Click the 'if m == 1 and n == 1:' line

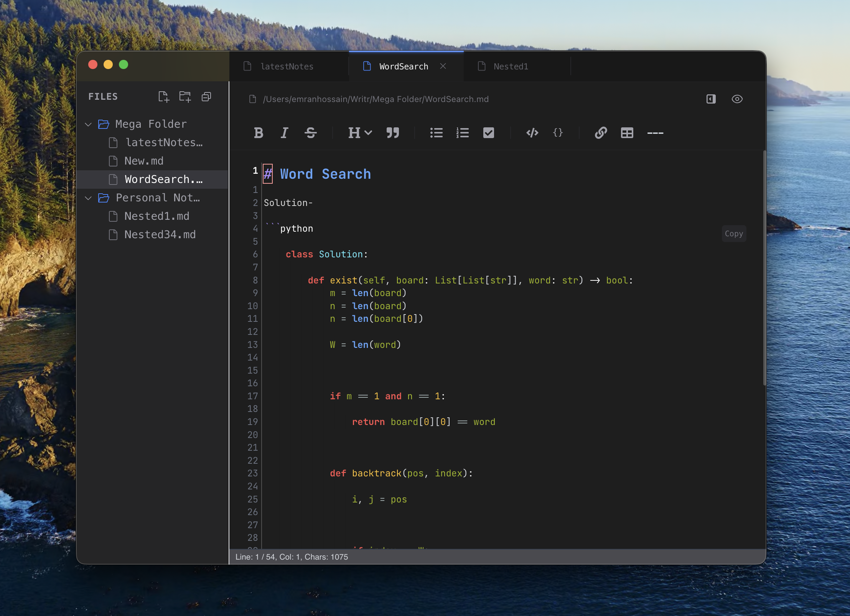pyautogui.click(x=387, y=396)
